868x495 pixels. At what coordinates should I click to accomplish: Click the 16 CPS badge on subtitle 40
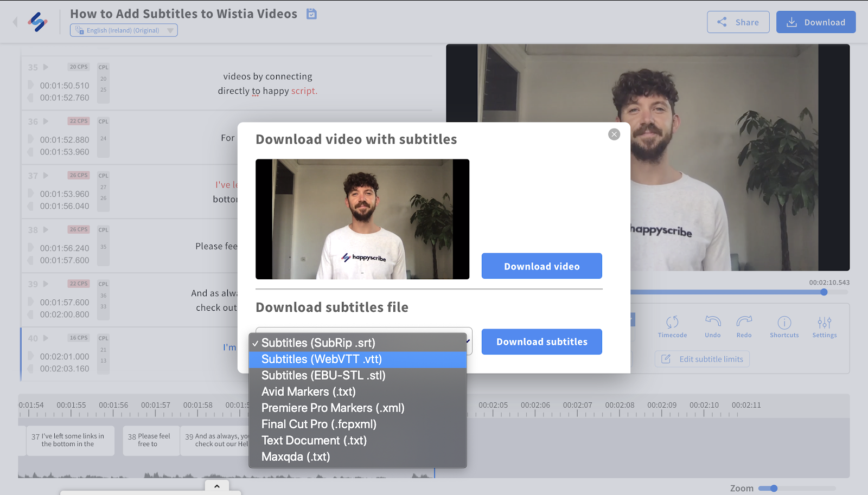click(79, 338)
